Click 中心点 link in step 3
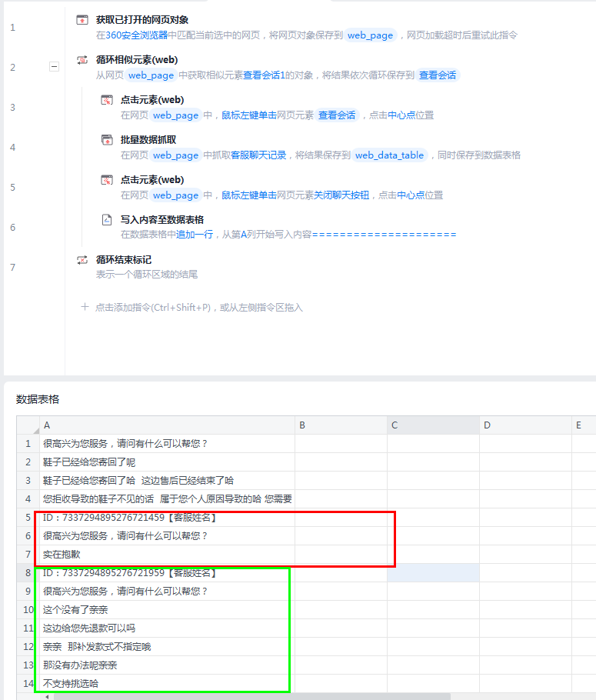Image resolution: width=596 pixels, height=700 pixels. (x=401, y=115)
